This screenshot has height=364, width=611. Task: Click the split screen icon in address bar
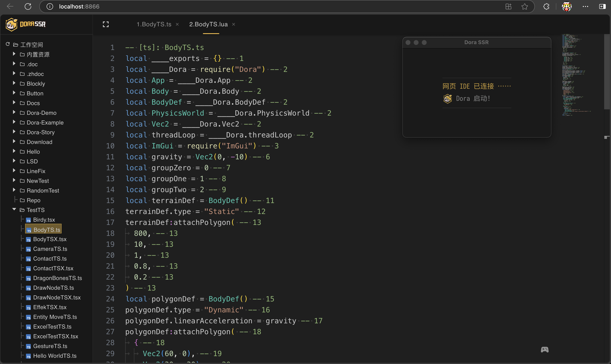pyautogui.click(x=508, y=7)
